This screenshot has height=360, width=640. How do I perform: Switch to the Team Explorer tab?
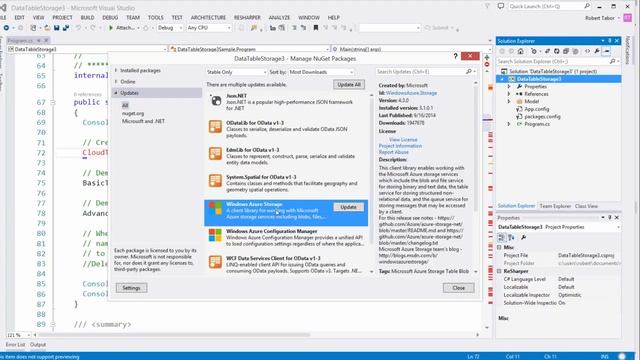(555, 206)
